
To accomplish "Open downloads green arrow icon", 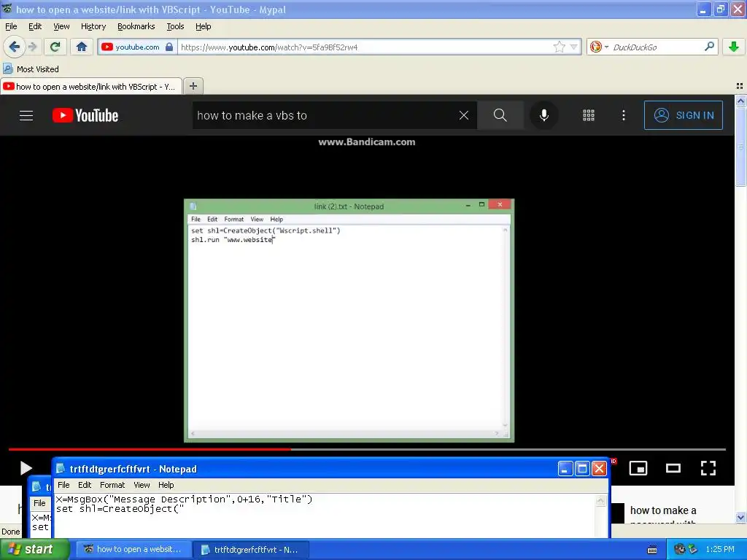I will pyautogui.click(x=734, y=47).
